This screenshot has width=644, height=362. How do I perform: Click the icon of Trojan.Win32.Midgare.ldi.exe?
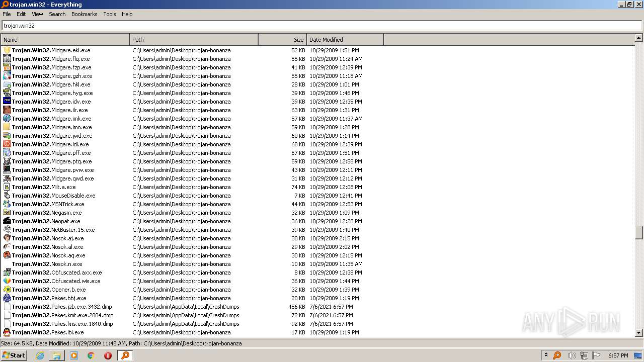tap(7, 144)
